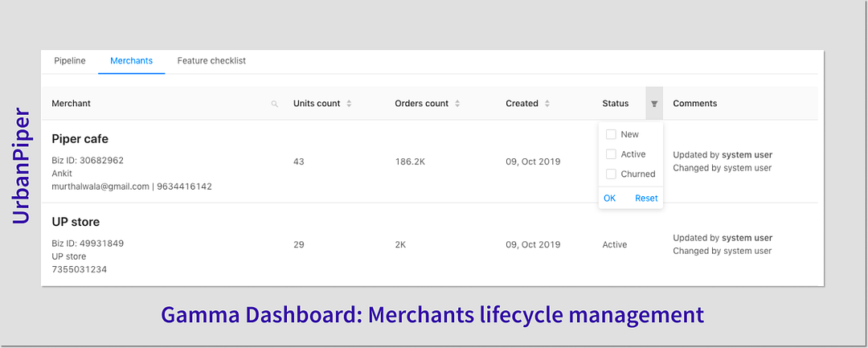Click orders count 186.2K

point(410,162)
